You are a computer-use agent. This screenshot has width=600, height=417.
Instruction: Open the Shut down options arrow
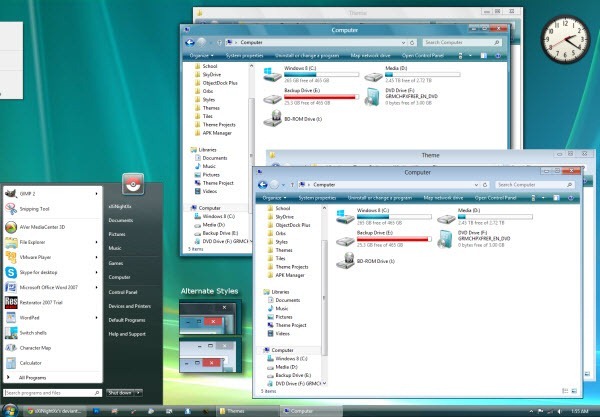coord(139,393)
